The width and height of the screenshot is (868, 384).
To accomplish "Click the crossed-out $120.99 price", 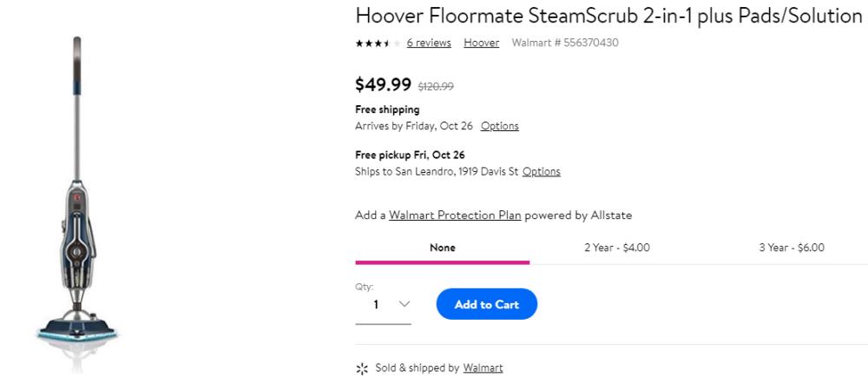I will (436, 86).
